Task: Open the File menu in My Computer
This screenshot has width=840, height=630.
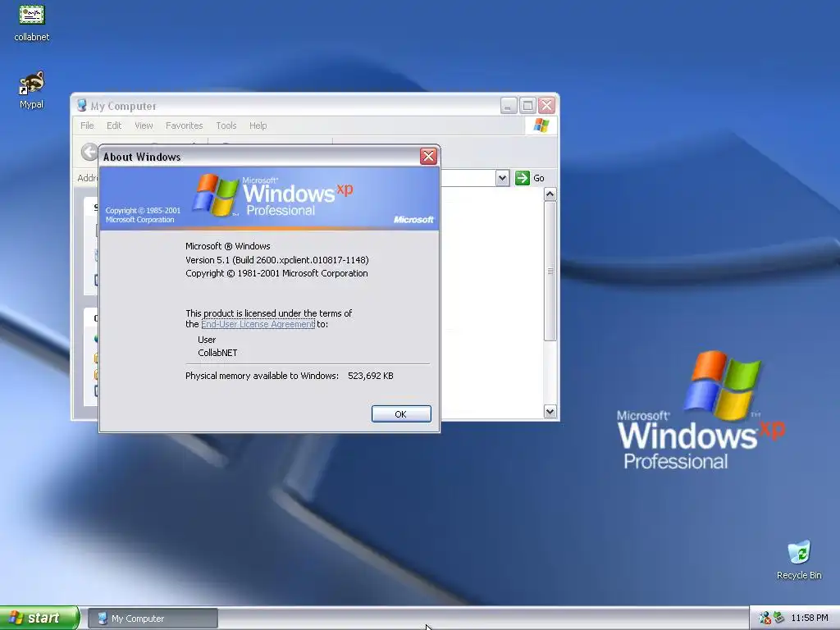Action: tap(87, 126)
